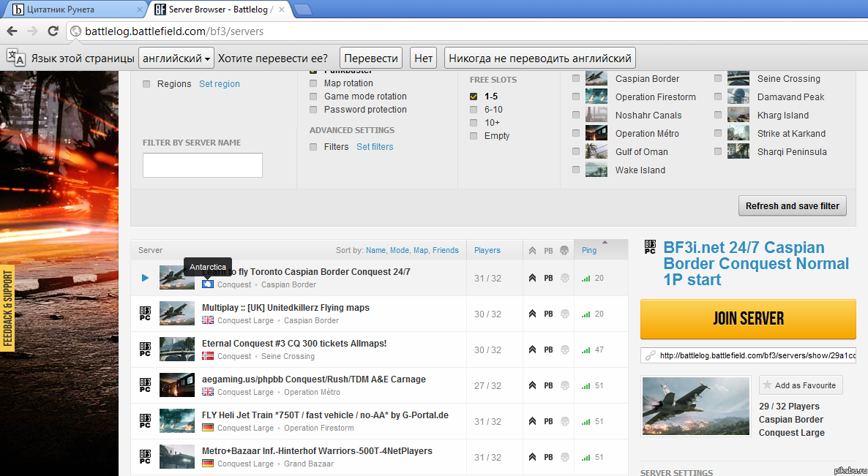Image resolution: width=868 pixels, height=476 pixels.
Task: Open the Feedback & Support side tab
Action: (7, 309)
